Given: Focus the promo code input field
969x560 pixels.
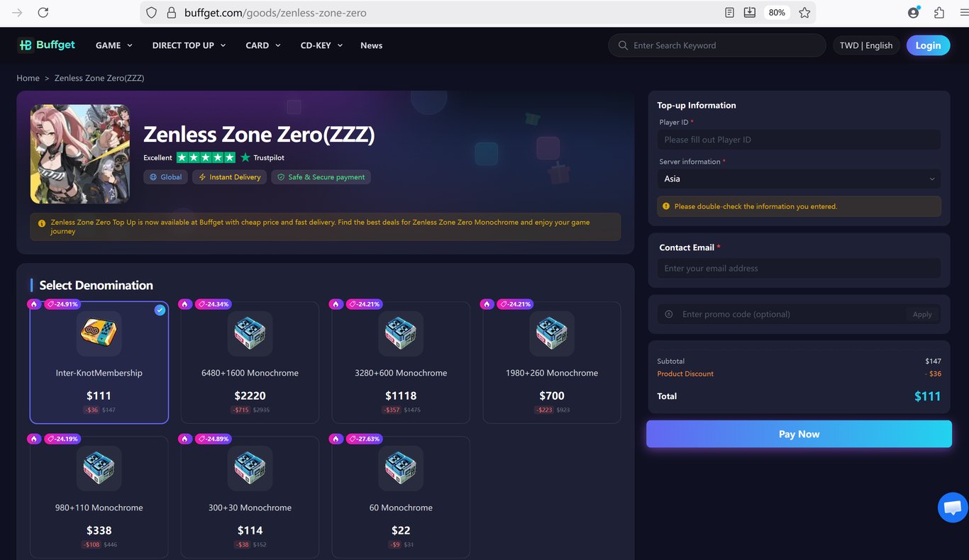Looking at the screenshot, I should (x=792, y=314).
